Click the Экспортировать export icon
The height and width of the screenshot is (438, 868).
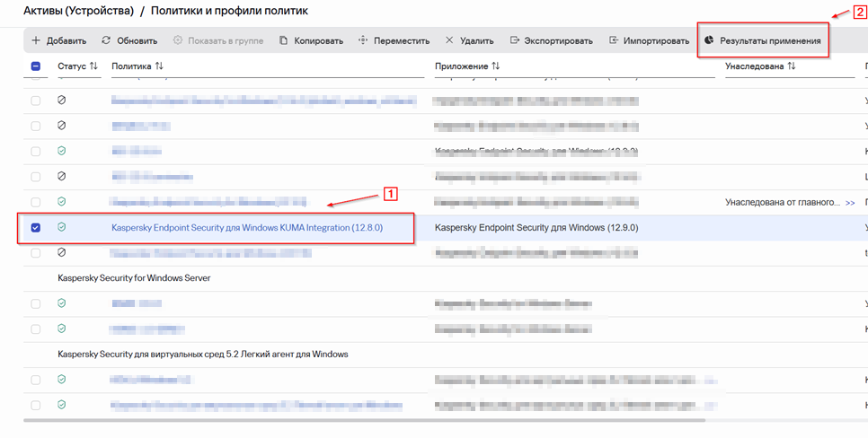pos(515,41)
